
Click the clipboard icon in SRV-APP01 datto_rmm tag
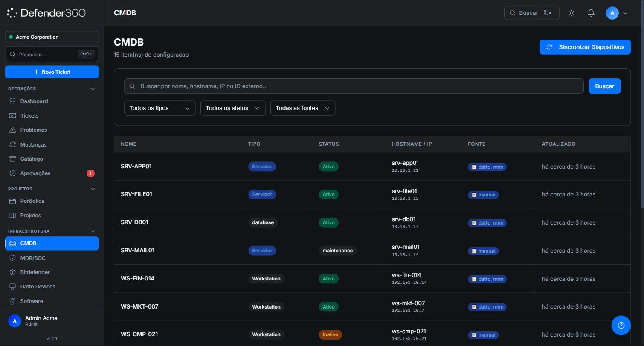click(x=474, y=167)
